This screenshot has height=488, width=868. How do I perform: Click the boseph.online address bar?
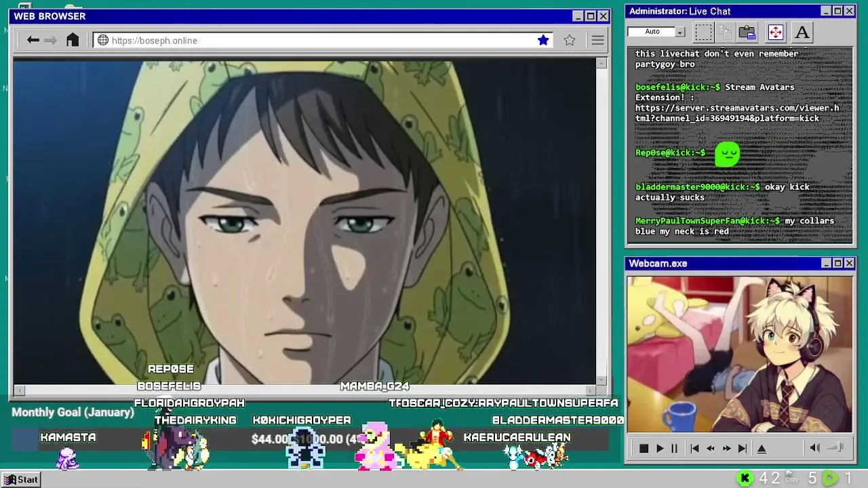point(323,40)
